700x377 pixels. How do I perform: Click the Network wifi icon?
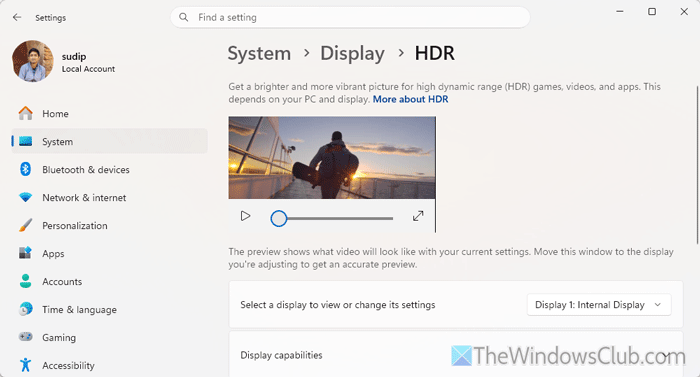[x=25, y=197]
